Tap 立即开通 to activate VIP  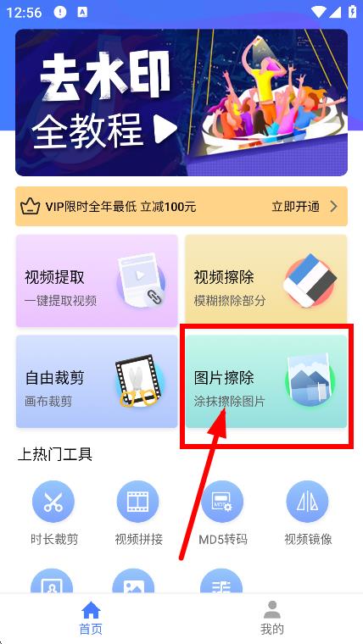pyautogui.click(x=295, y=207)
